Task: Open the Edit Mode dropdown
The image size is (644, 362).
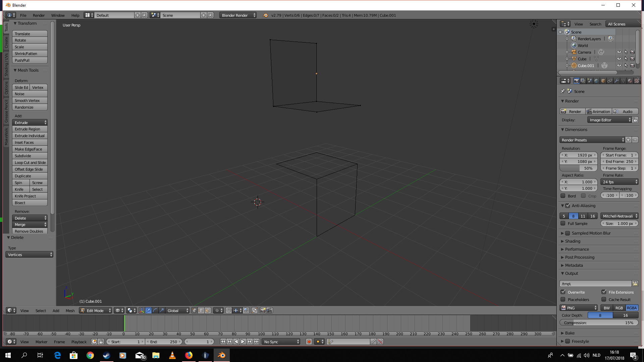Action: click(95, 310)
